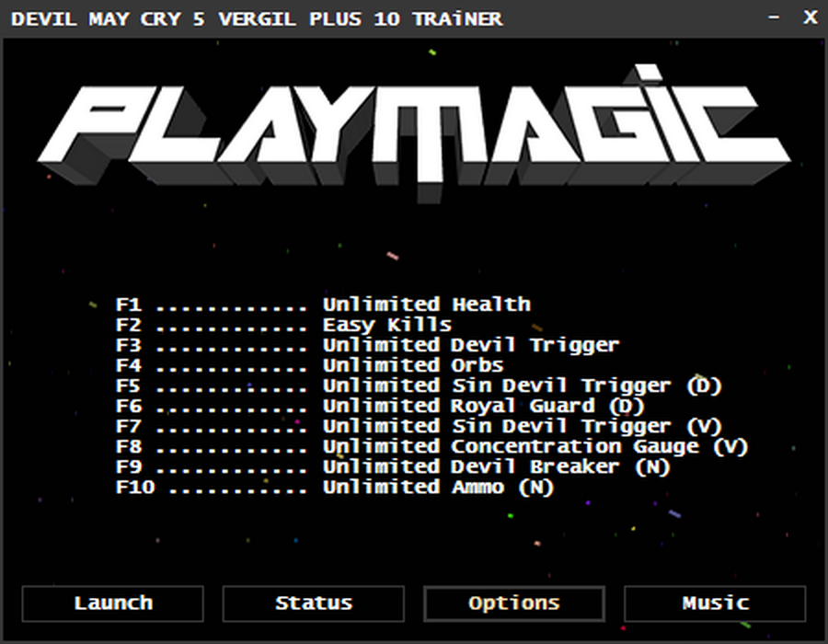Select Unlimited Sin Devil Trigger (V)
Viewport: 828px width, 644px height.
(523, 426)
